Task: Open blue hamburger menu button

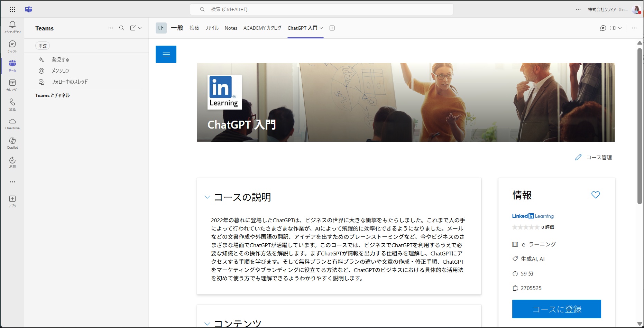Action: point(166,54)
